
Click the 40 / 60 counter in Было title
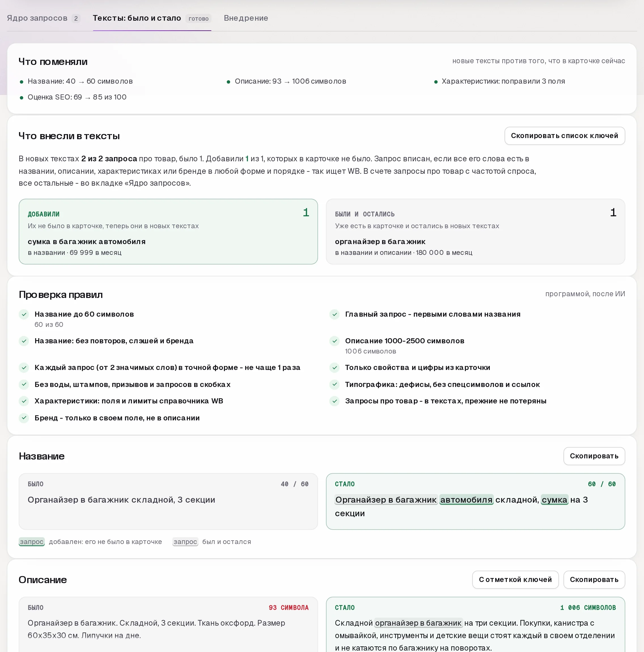[295, 484]
